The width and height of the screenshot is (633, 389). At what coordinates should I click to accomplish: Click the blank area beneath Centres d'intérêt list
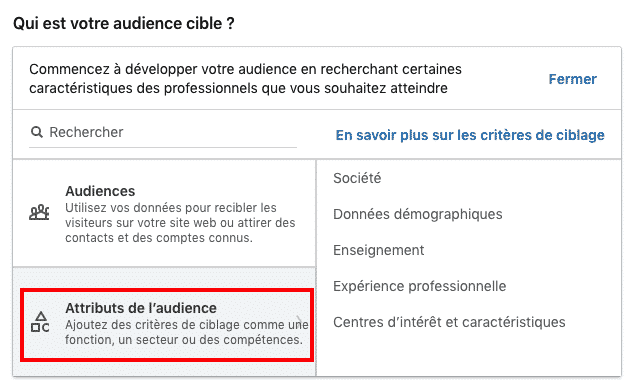468,354
